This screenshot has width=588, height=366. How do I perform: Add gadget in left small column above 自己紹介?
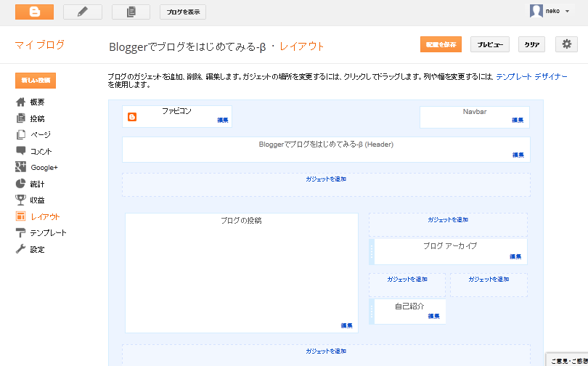click(x=407, y=280)
